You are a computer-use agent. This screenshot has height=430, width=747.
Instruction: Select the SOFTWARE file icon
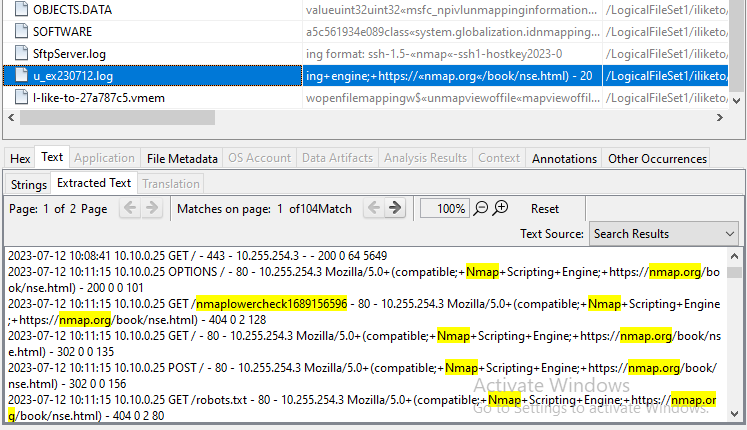[x=21, y=31]
